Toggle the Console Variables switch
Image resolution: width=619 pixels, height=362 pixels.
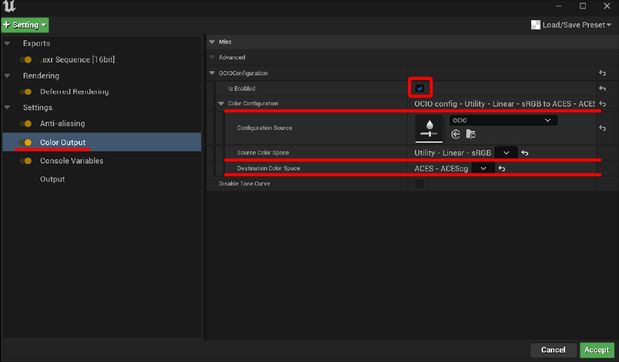(26, 161)
